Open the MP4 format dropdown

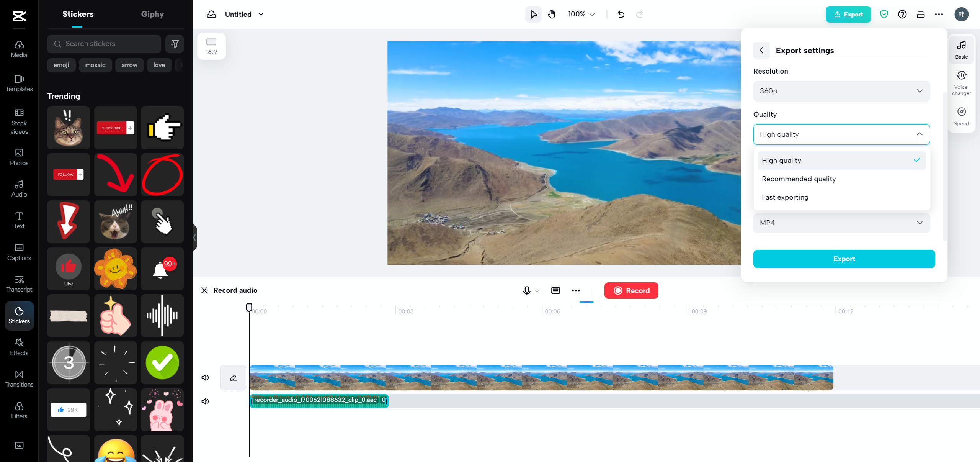click(841, 223)
